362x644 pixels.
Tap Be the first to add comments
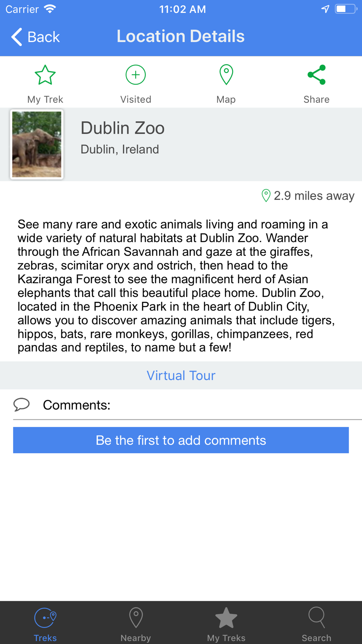pos(181,440)
